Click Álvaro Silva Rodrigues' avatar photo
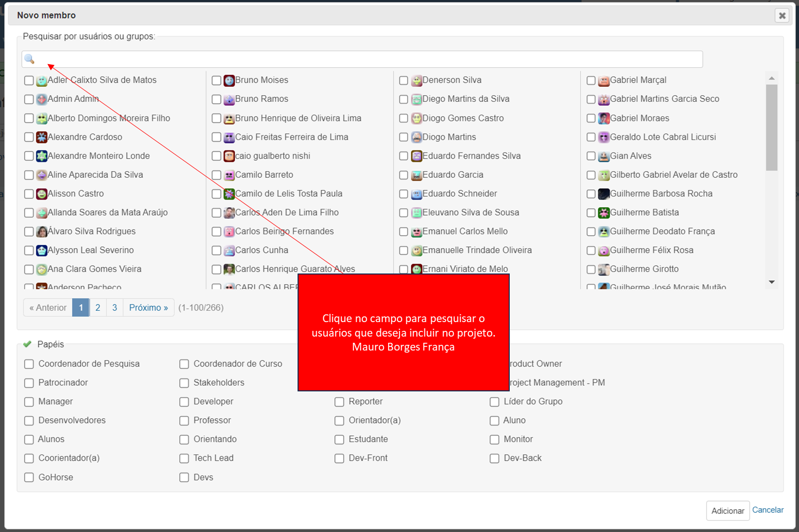 pos(42,232)
